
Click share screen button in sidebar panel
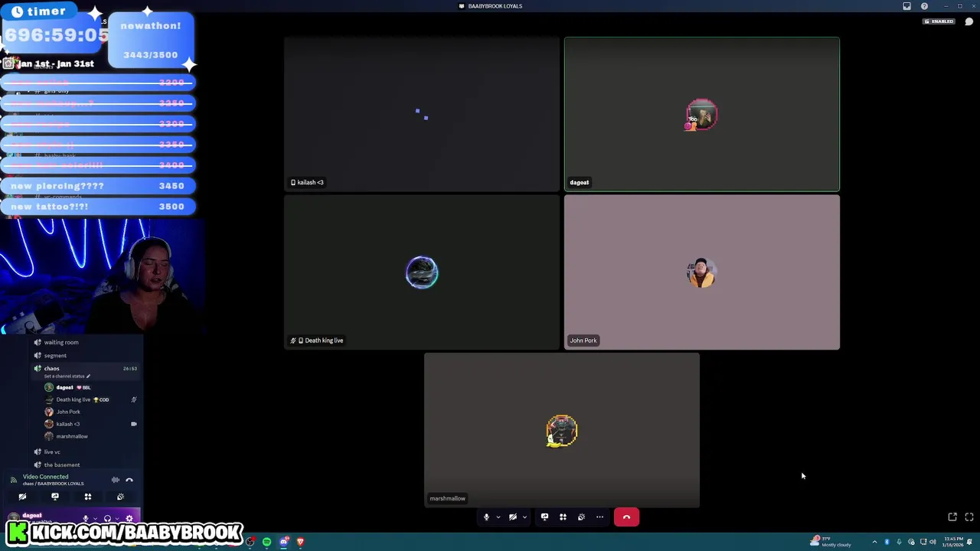(55, 497)
